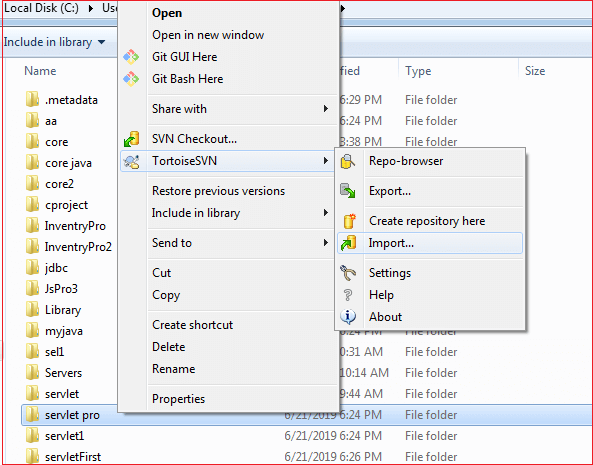This screenshot has width=593, height=465.
Task: Select the core folder name
Action: [57, 142]
